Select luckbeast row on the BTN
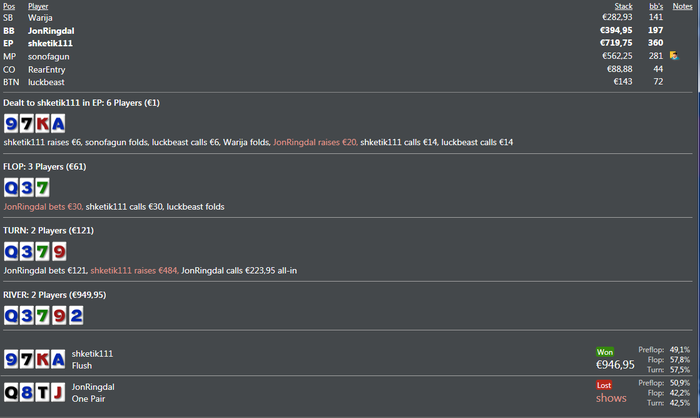The image size is (700, 418). [347, 82]
